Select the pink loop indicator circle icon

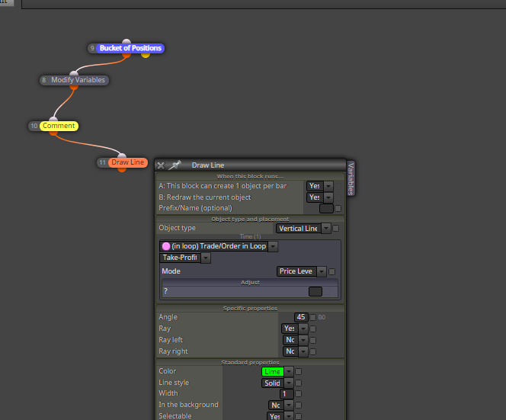[x=166, y=246]
